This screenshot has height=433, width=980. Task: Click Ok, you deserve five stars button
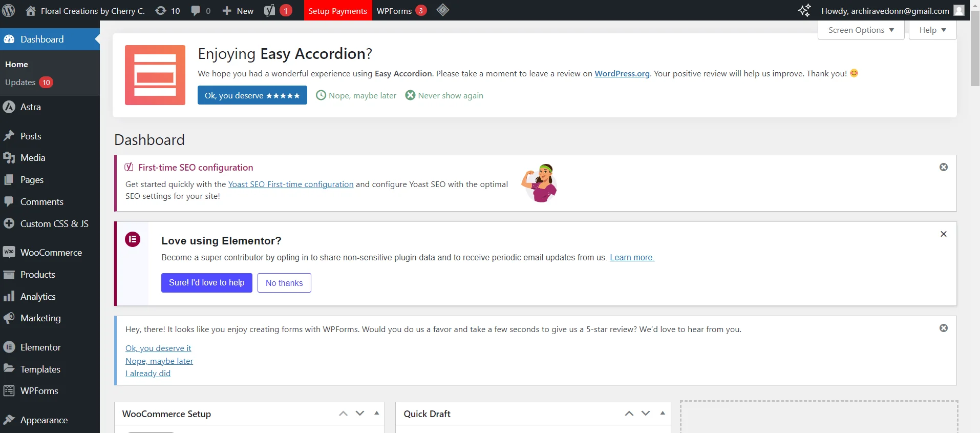click(252, 95)
